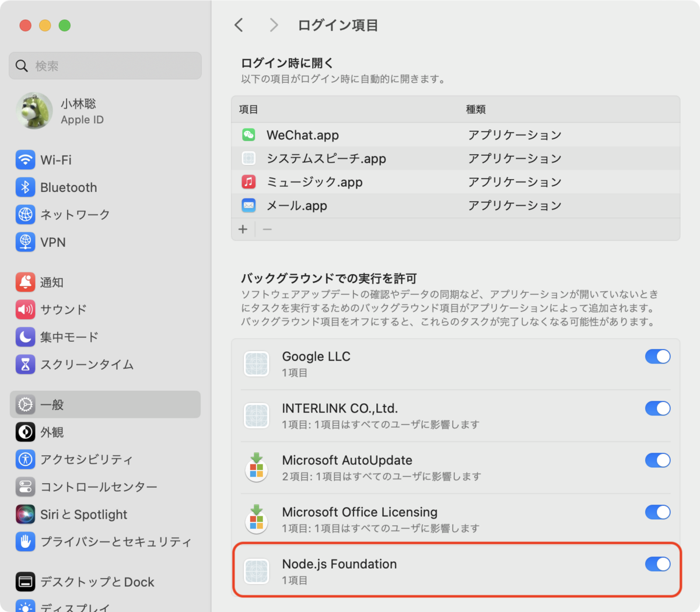The height and width of the screenshot is (612, 700).
Task: Click the Google LLC label
Action: tap(316, 356)
